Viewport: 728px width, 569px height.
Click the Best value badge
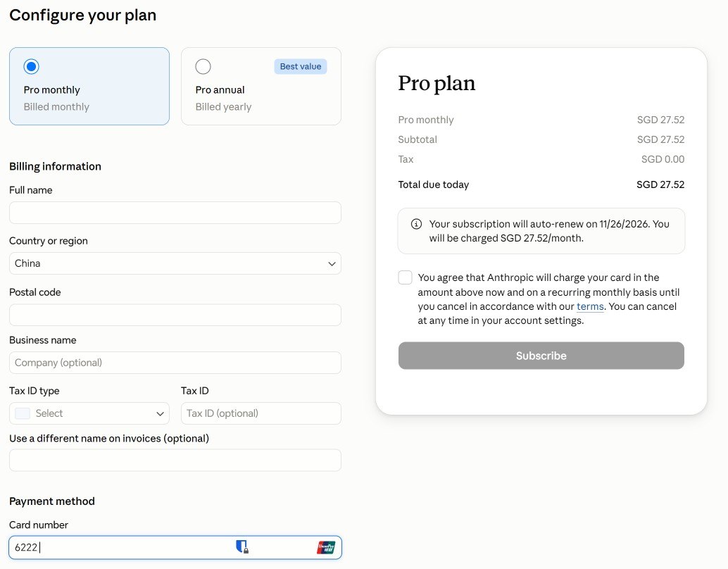pos(301,66)
